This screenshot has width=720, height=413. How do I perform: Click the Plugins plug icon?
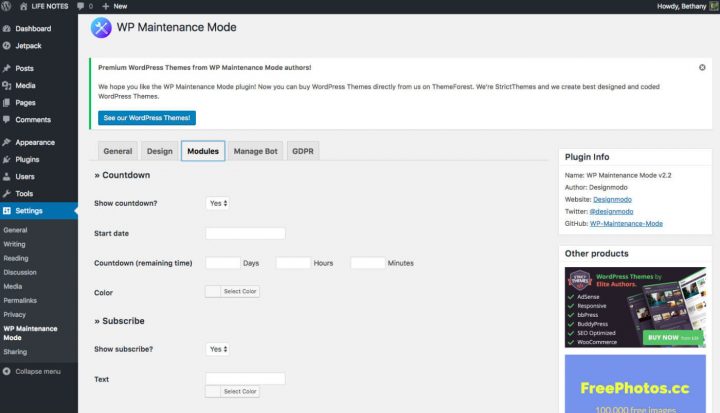pyautogui.click(x=6, y=159)
